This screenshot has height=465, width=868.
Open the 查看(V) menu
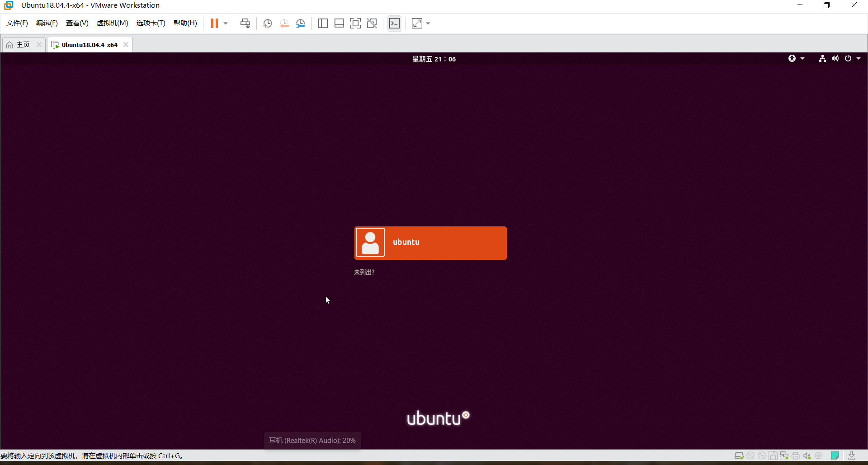pyautogui.click(x=77, y=23)
